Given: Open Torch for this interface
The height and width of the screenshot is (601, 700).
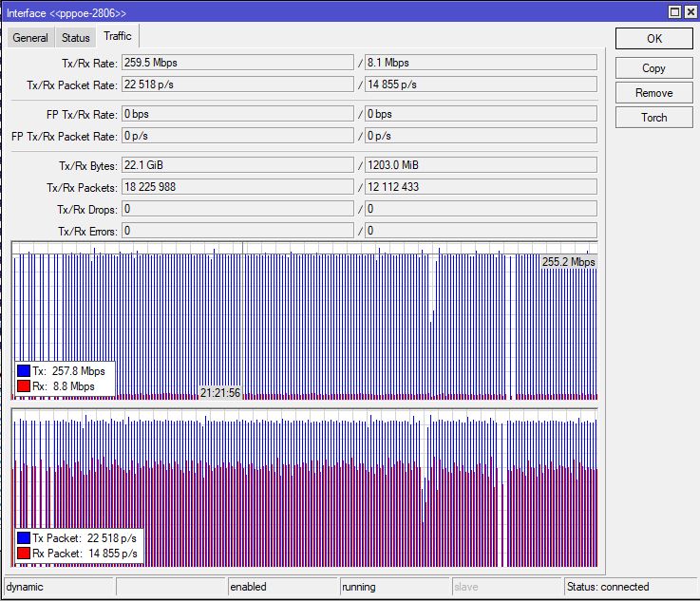Looking at the screenshot, I should (x=654, y=118).
